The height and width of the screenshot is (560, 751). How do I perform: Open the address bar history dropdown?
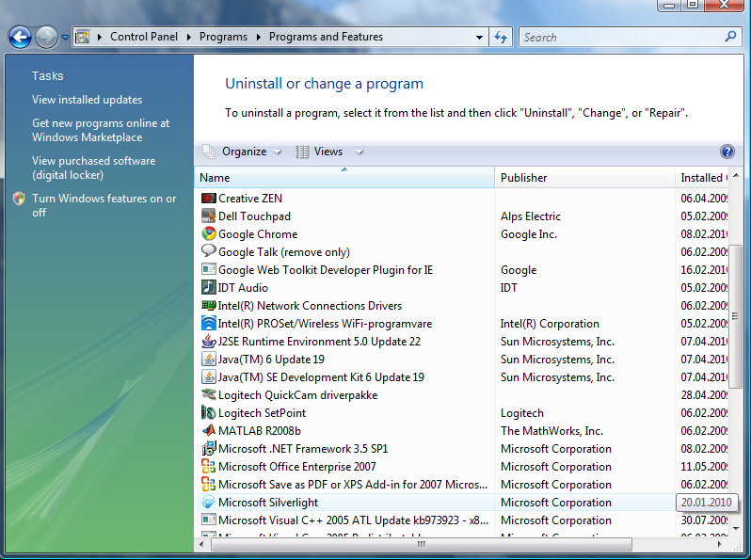pos(479,37)
